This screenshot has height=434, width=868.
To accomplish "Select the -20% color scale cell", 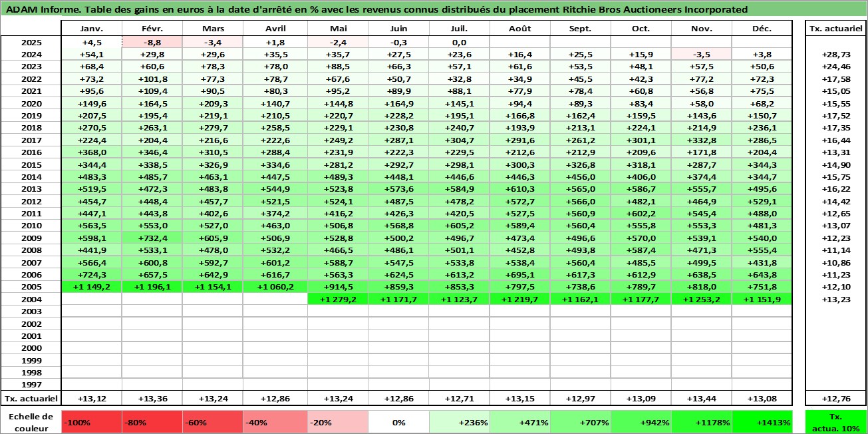I will click(x=339, y=422).
